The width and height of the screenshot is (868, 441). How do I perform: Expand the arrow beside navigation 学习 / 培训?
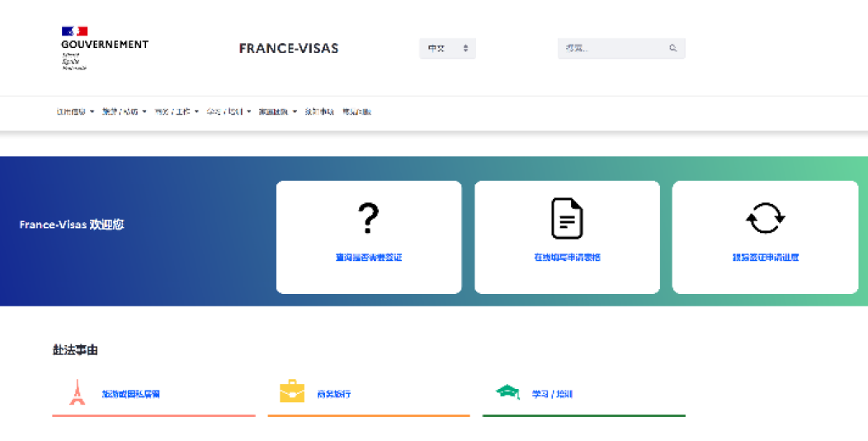[x=249, y=111]
